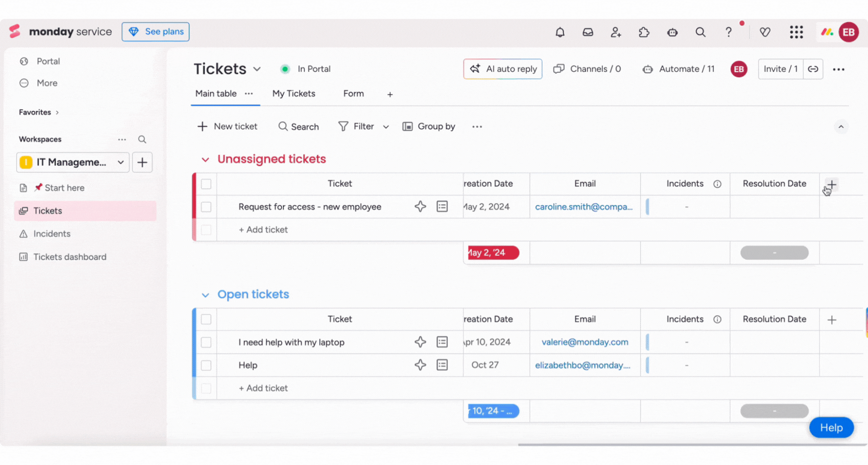
Task: Select all Open tickets with header checkbox
Action: coord(206,319)
